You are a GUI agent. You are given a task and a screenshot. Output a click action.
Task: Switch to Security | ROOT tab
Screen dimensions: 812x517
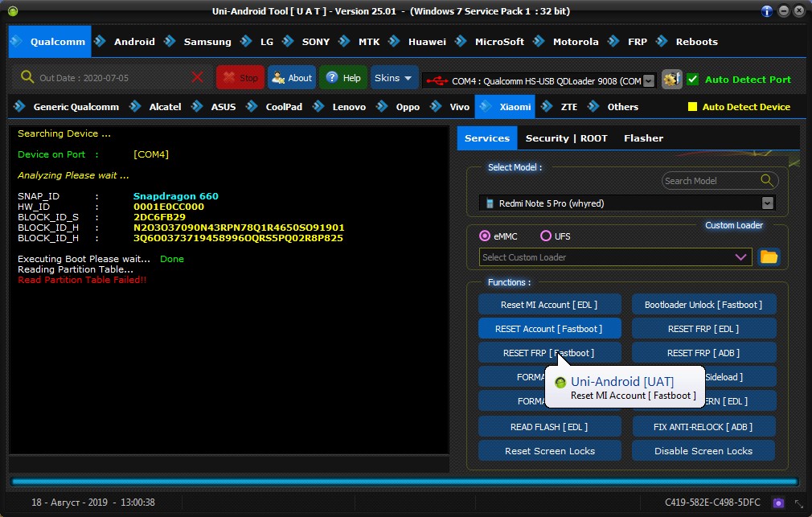click(566, 138)
